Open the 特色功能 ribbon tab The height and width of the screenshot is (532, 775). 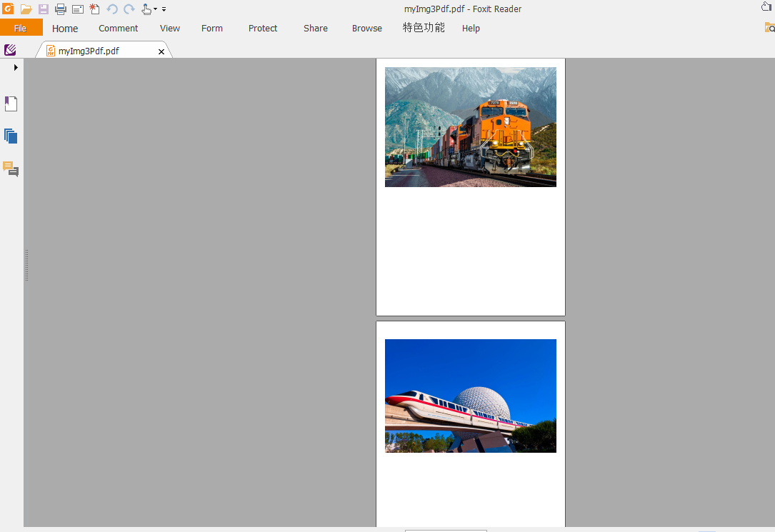(424, 28)
